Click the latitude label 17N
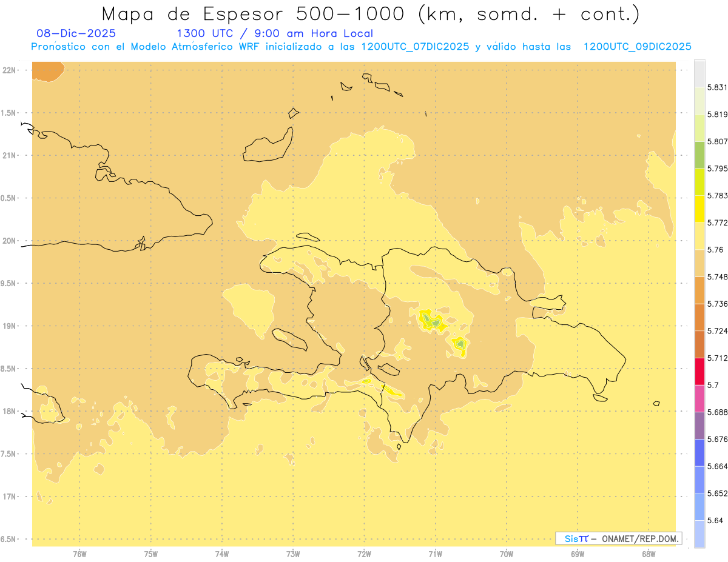728x562 pixels. point(10,497)
